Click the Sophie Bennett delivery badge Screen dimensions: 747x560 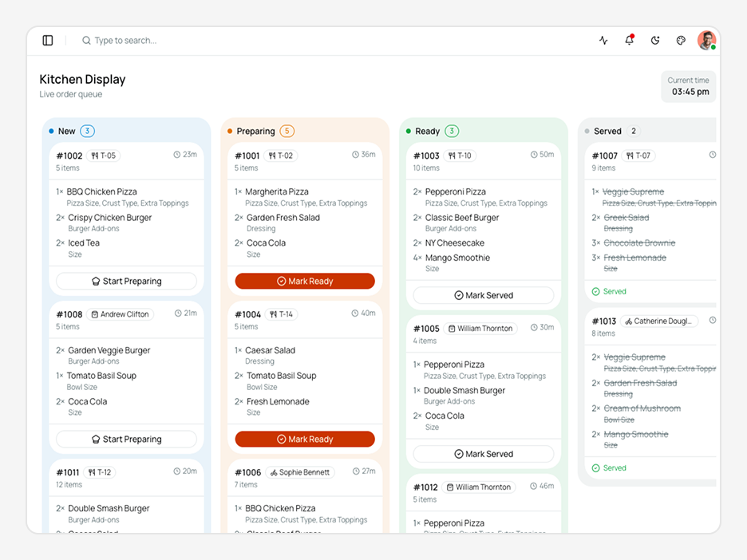pos(300,472)
